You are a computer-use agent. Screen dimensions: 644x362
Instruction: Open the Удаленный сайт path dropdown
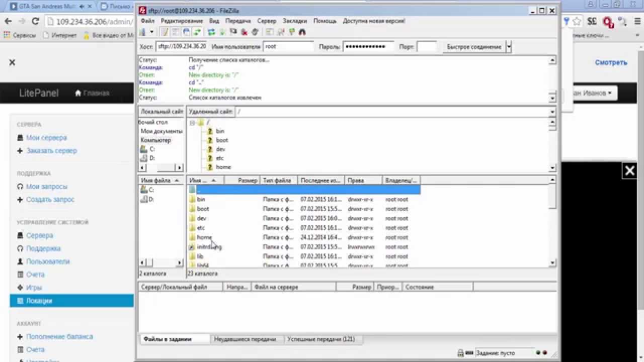click(x=552, y=112)
